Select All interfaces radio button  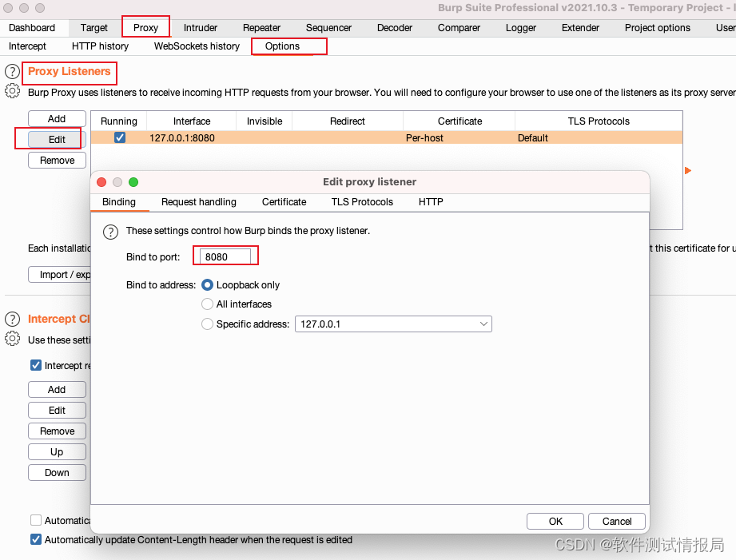point(207,304)
